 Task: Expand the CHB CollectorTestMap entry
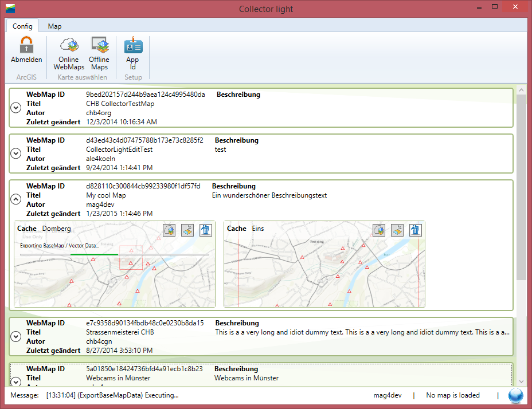click(x=16, y=108)
